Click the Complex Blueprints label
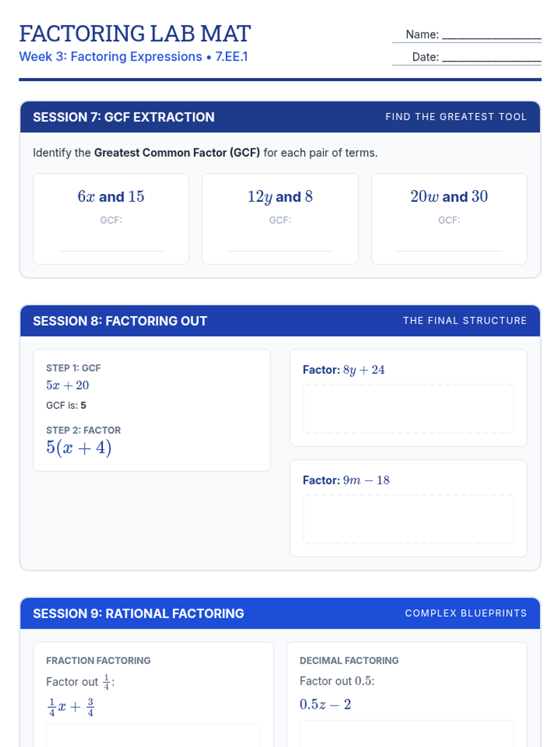The width and height of the screenshot is (560, 747). (466, 613)
